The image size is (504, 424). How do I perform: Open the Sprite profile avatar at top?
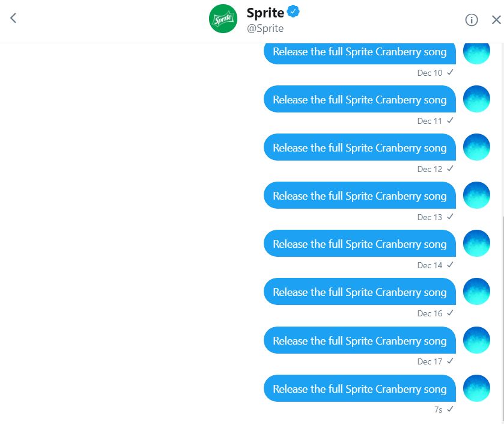point(223,18)
